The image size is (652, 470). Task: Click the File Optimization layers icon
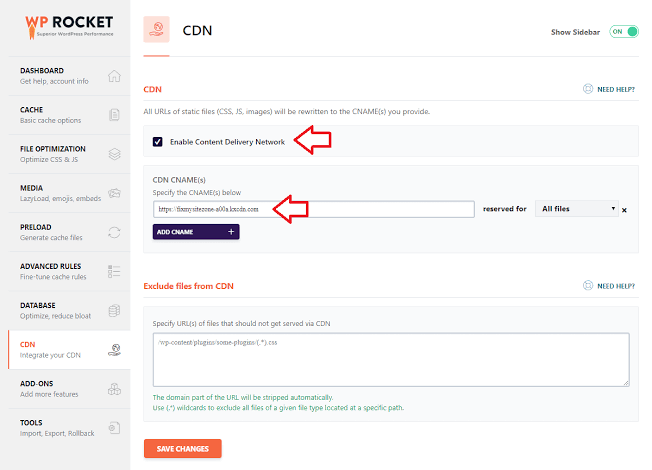click(114, 154)
